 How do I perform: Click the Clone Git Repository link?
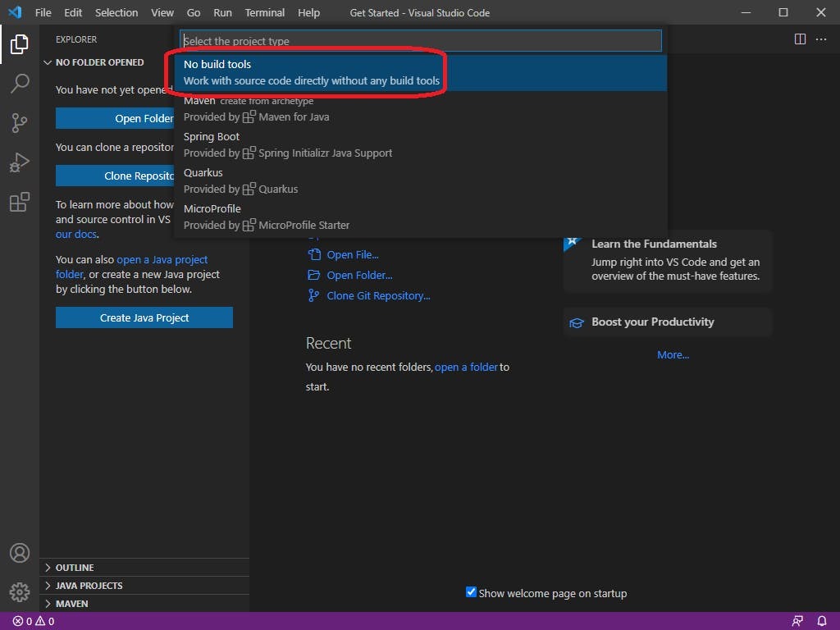pyautogui.click(x=378, y=295)
